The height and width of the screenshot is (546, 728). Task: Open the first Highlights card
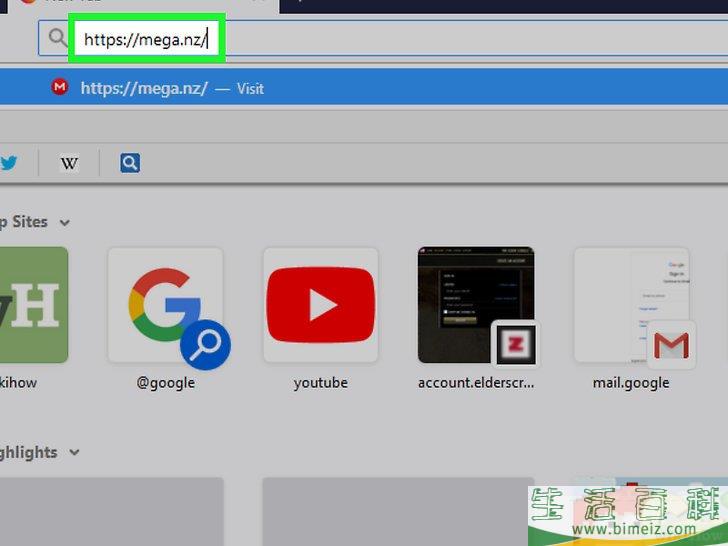point(111,512)
